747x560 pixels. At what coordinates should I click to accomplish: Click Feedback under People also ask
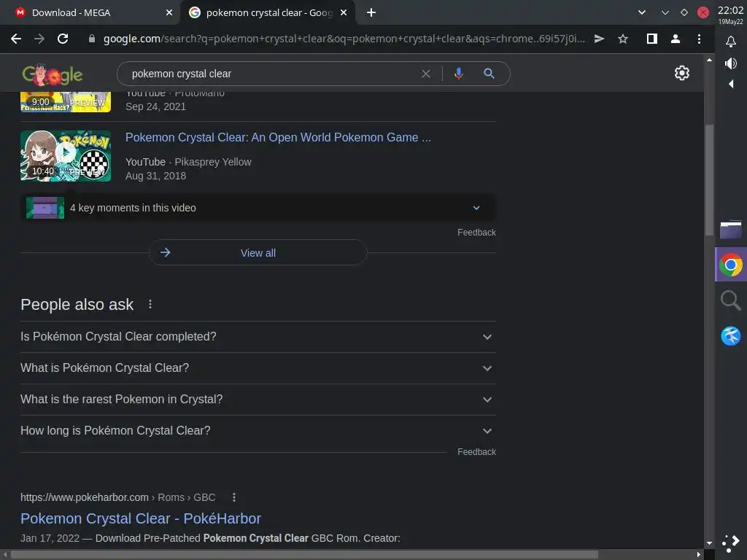[476, 452]
